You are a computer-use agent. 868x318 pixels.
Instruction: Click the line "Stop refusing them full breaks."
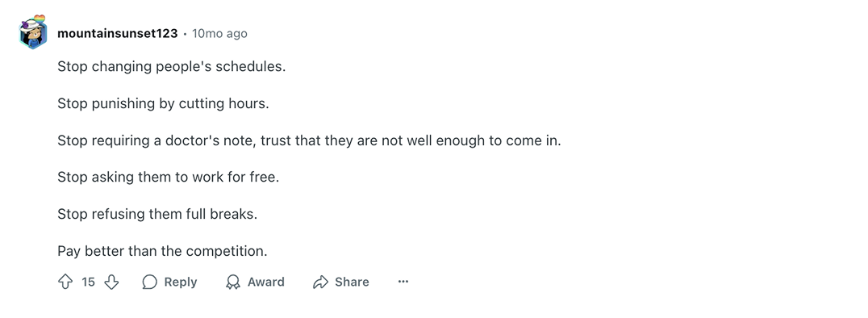click(x=157, y=215)
